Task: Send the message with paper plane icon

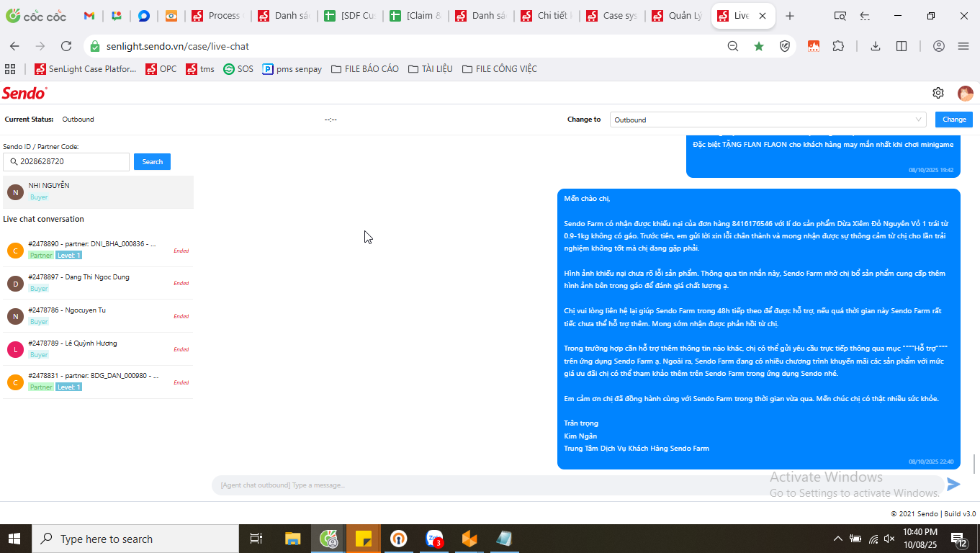Action: 953,485
